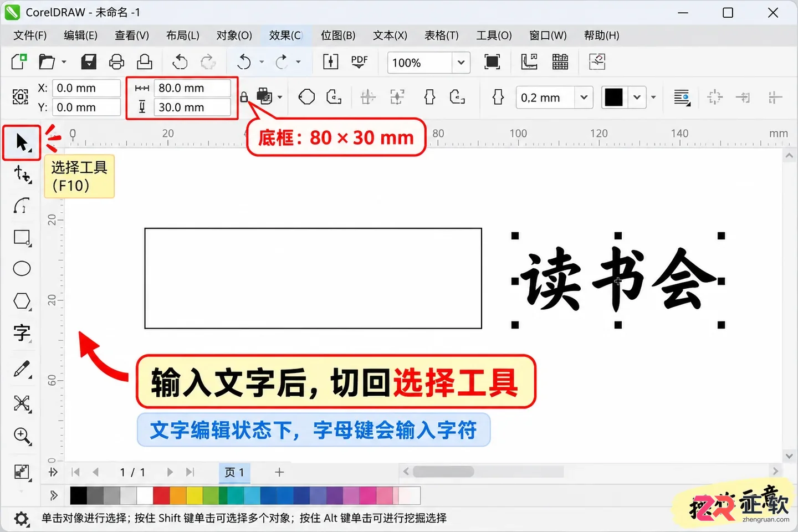
Task: Open the outline width 0.2 mm dropdown
Action: 584,98
